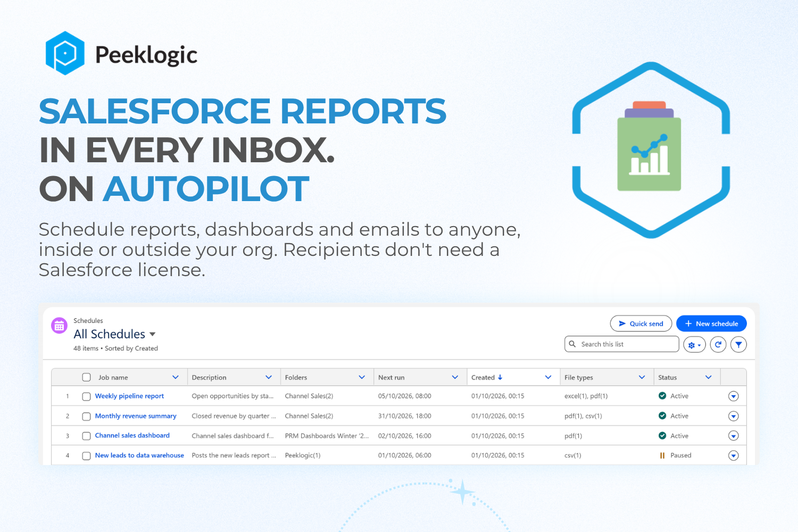Open the Job name column menu
Viewport: 798px width, 532px height.
click(176, 377)
